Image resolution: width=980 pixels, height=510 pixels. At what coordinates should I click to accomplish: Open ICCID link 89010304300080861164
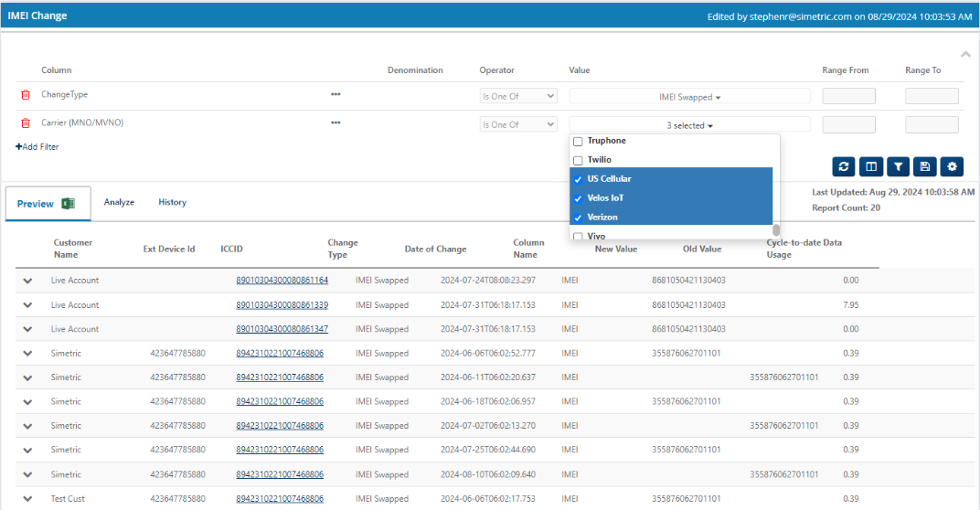(282, 280)
